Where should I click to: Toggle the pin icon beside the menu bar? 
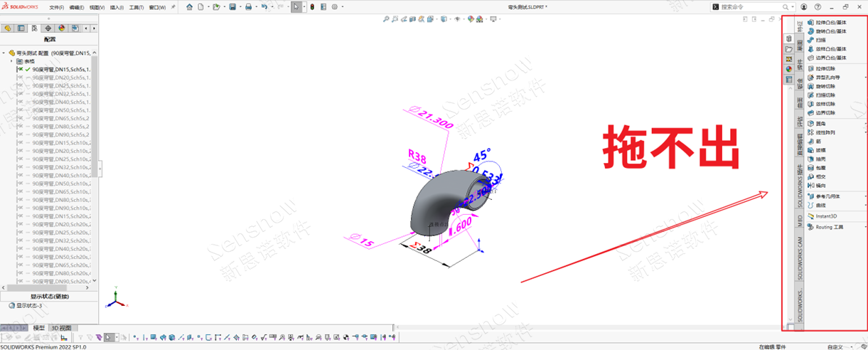pyautogui.click(x=173, y=7)
